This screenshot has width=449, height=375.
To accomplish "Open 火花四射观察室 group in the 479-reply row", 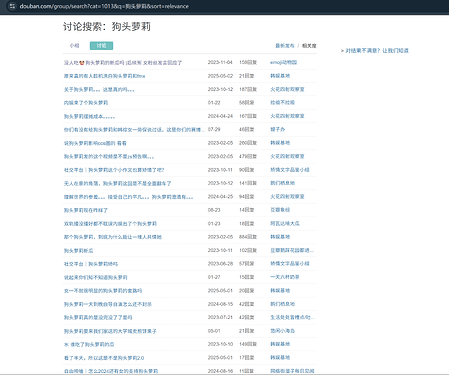I will 287,156.
